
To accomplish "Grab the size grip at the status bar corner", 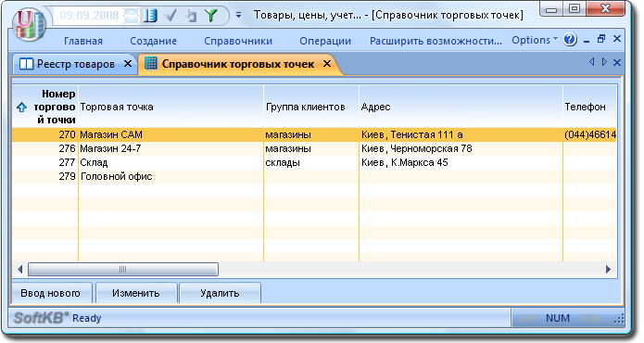I will 619,319.
